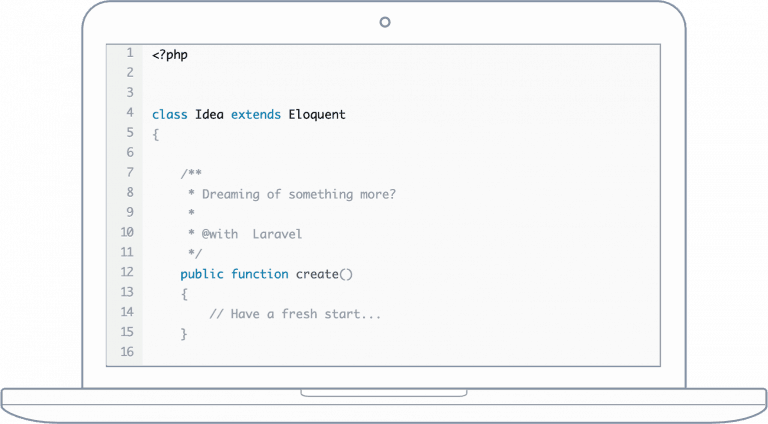Click the "extends" keyword
This screenshot has width=768, height=424.
(256, 115)
